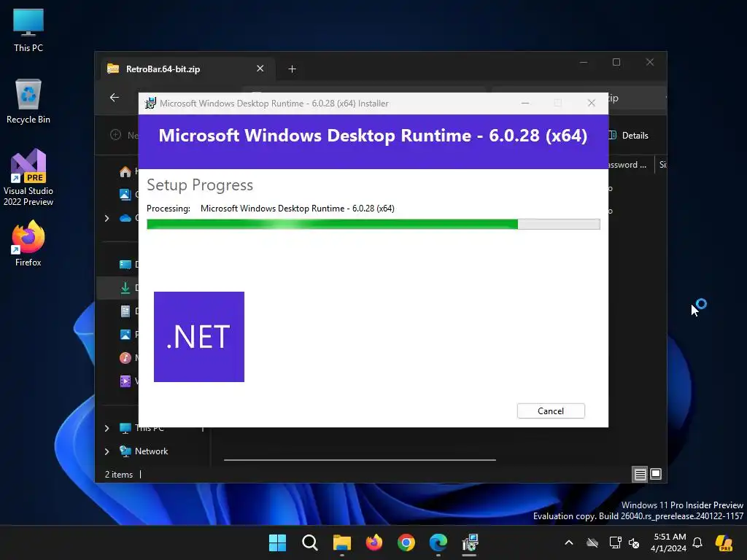Click the horizontal scrollbar in File Explorer

[360, 460]
